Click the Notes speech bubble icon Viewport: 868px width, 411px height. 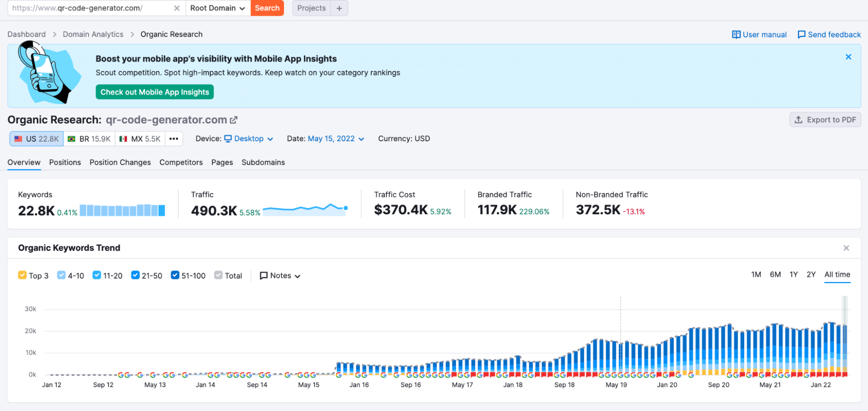click(264, 276)
